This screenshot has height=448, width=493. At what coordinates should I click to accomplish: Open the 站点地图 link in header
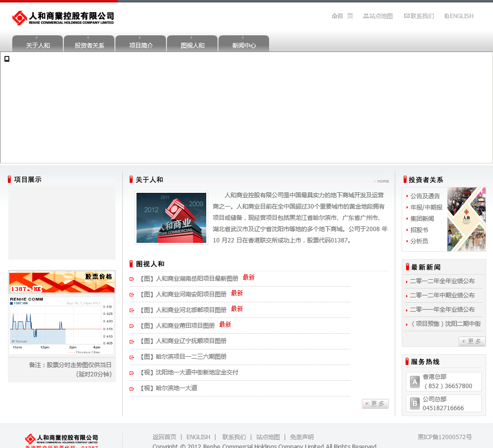click(x=378, y=16)
